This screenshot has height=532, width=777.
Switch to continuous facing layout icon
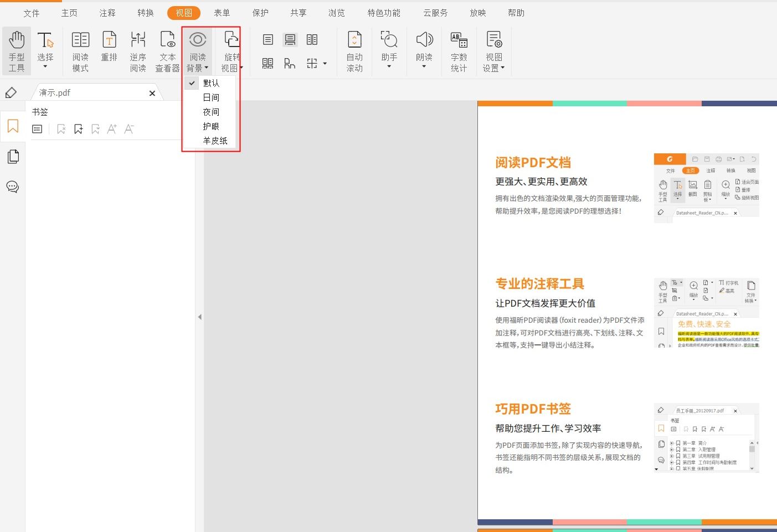tap(268, 64)
